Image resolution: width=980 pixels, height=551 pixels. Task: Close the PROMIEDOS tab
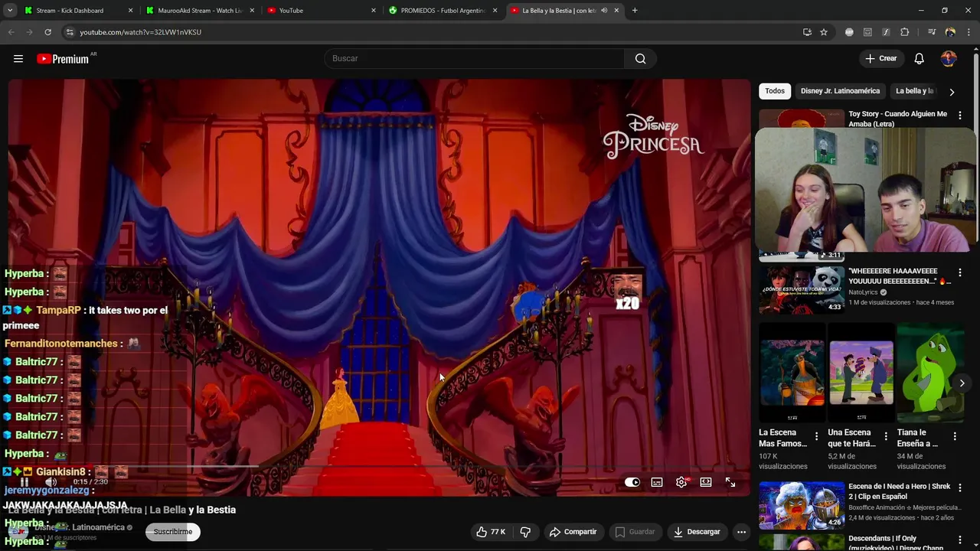point(495,11)
